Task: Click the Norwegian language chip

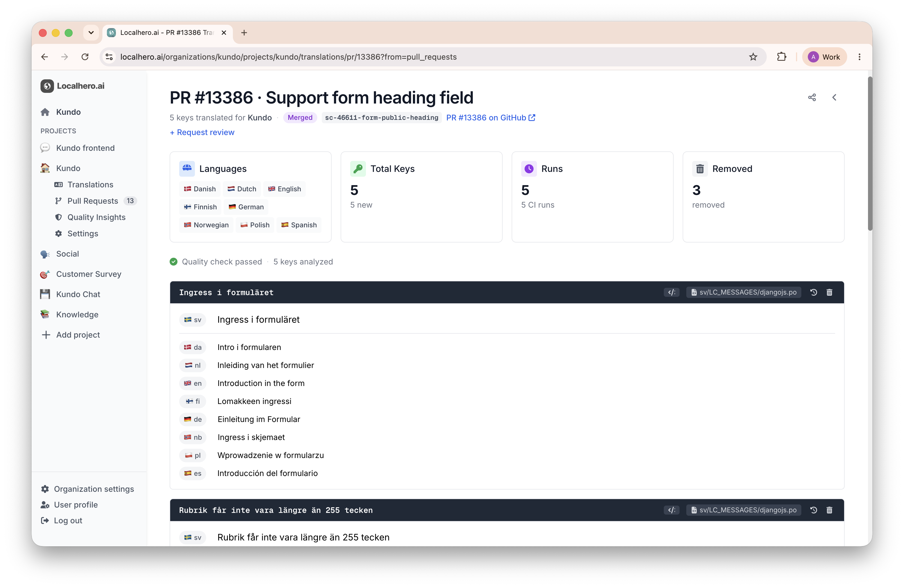Action: tap(206, 225)
